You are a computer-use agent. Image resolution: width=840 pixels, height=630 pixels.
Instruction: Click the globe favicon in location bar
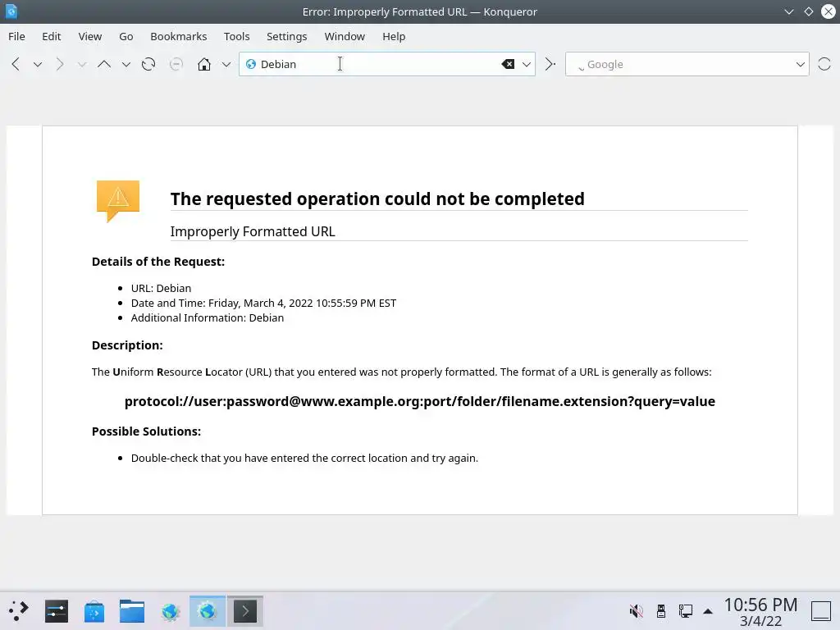click(251, 64)
